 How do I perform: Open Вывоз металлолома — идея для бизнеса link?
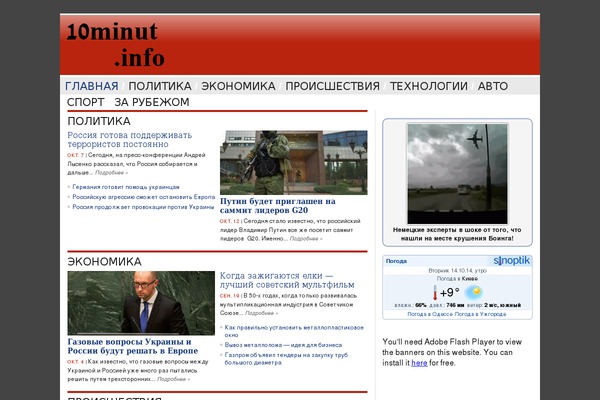pos(283,345)
